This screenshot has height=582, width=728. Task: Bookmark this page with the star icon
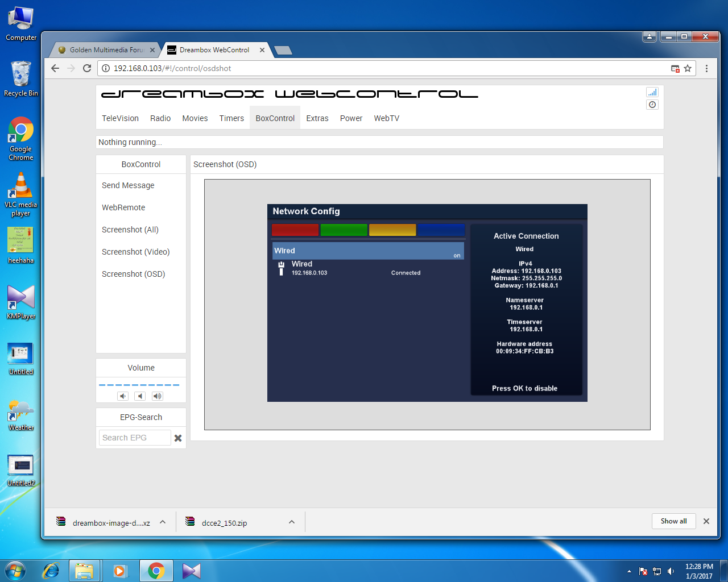688,68
